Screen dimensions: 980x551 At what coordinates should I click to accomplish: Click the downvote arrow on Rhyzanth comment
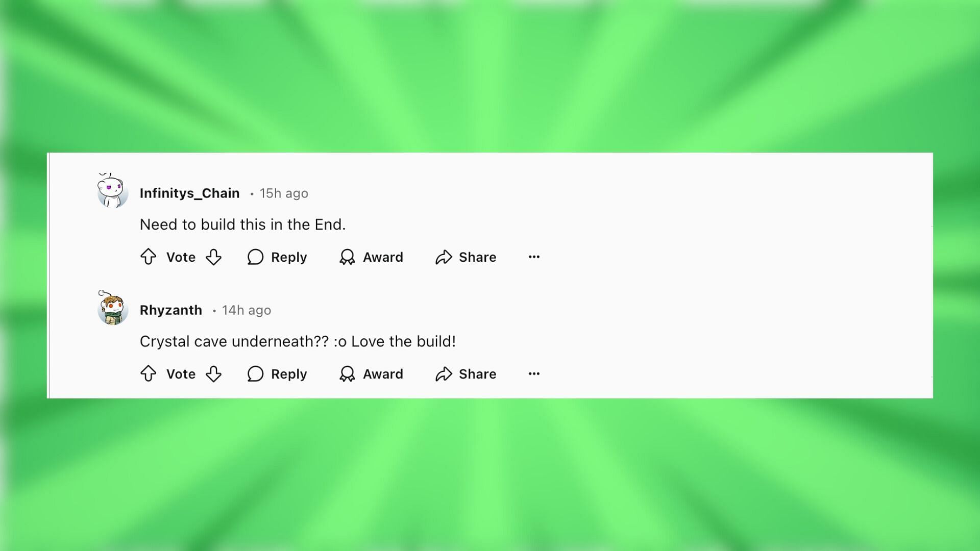[x=214, y=374]
